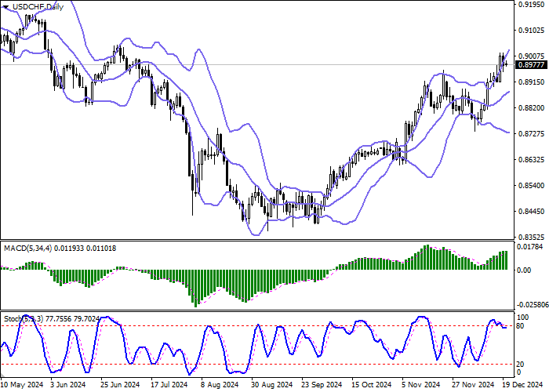Click the 10 May 2024 date label

(22, 385)
